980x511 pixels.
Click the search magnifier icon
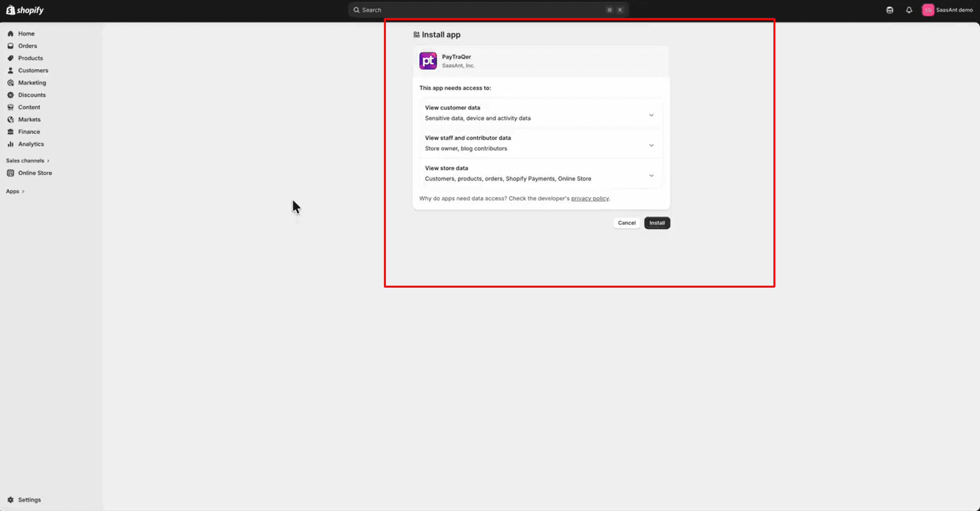click(x=357, y=10)
